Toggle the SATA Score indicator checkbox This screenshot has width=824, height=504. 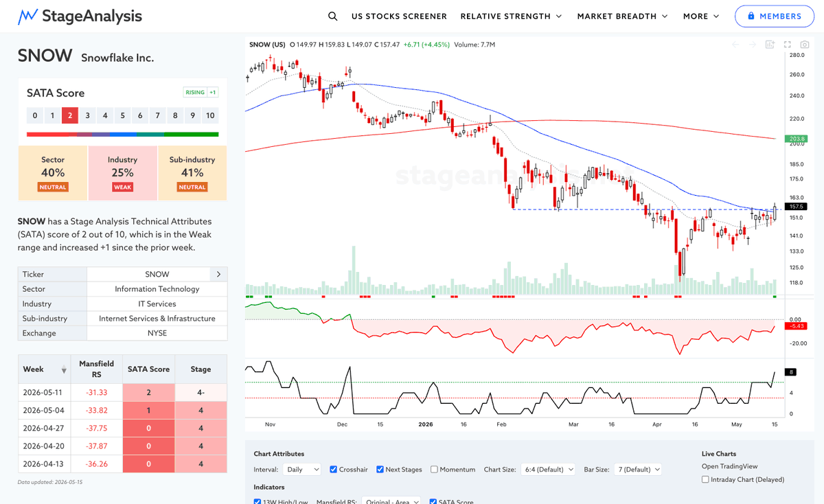point(433,502)
